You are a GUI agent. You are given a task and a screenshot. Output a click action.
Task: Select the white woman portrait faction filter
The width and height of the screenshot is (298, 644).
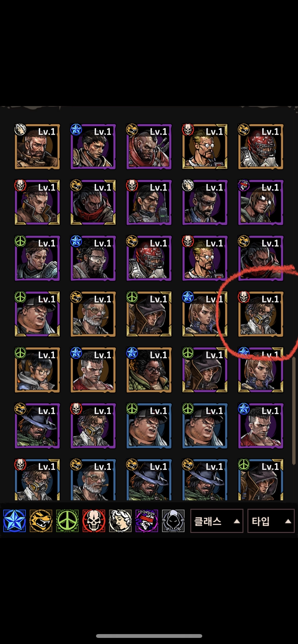point(120,521)
